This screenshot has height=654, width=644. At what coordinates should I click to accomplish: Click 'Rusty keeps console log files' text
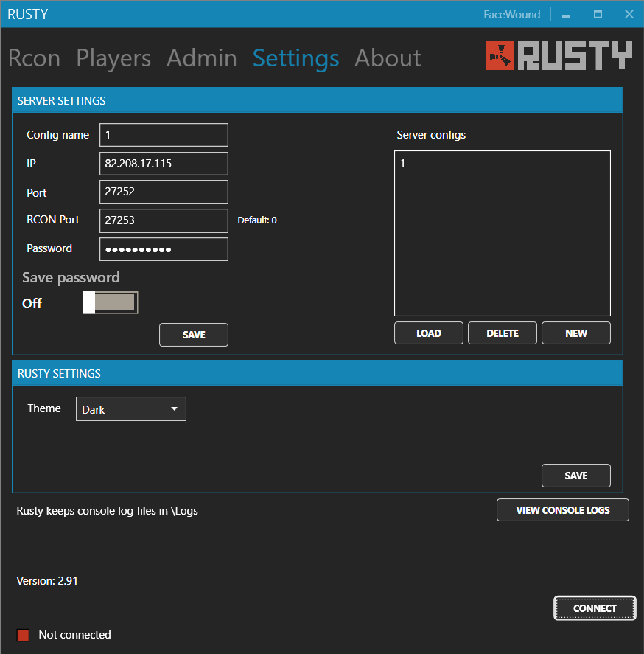[x=107, y=511]
